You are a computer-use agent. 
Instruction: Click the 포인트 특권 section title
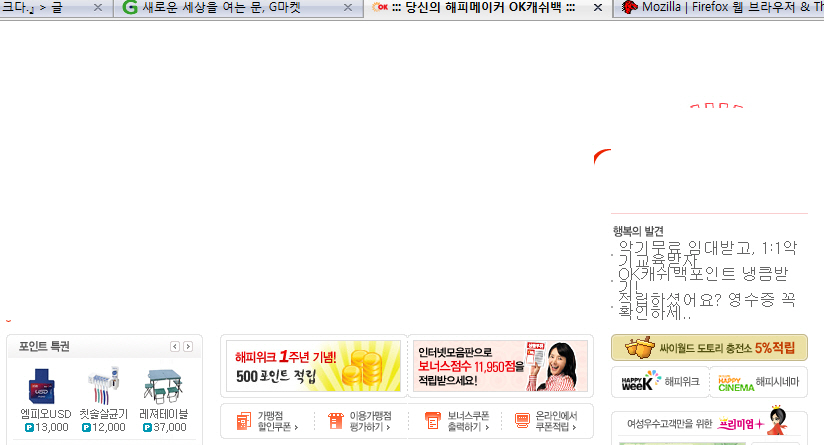44,347
